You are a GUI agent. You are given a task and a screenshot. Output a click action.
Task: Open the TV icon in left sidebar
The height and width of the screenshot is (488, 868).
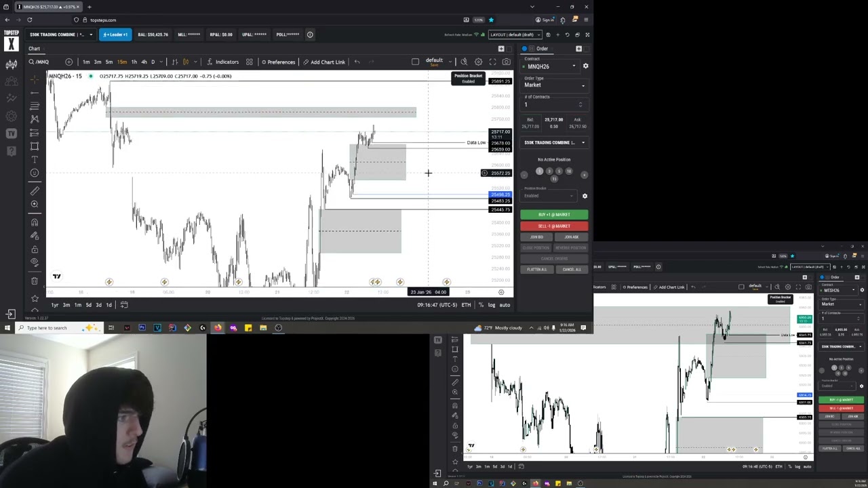(x=12, y=134)
